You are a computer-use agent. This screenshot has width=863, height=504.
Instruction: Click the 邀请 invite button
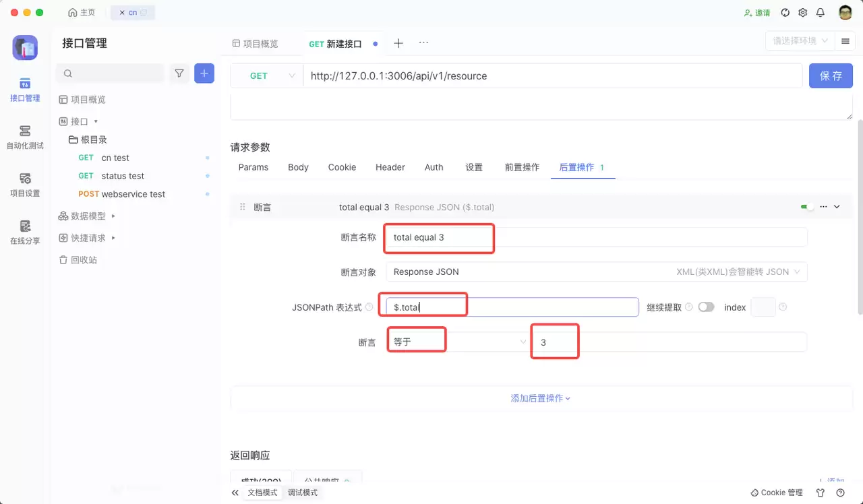pos(757,13)
